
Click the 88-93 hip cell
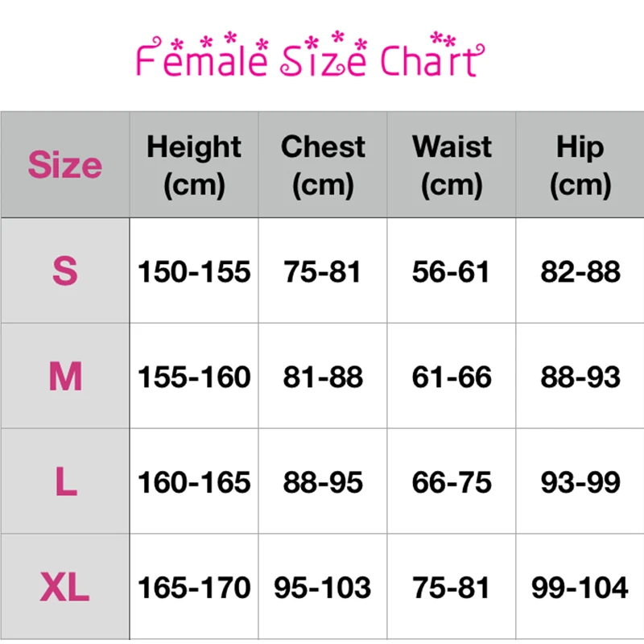580,376
